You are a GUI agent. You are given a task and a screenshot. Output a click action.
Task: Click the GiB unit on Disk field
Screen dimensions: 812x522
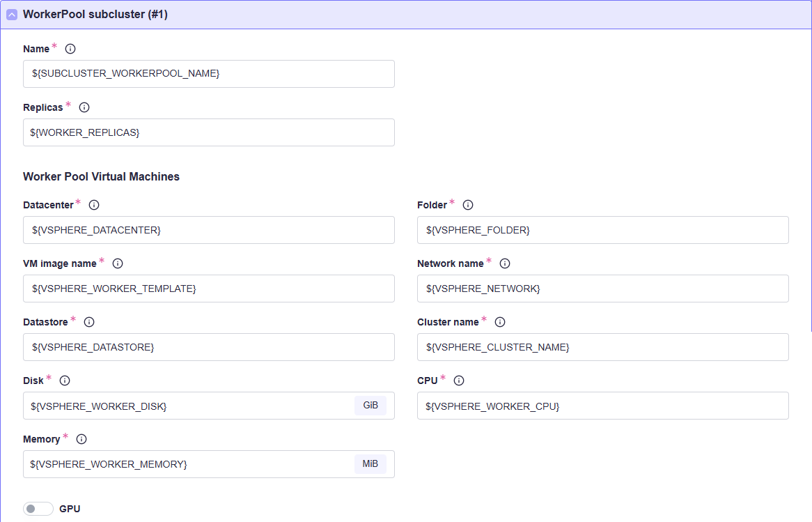point(370,406)
